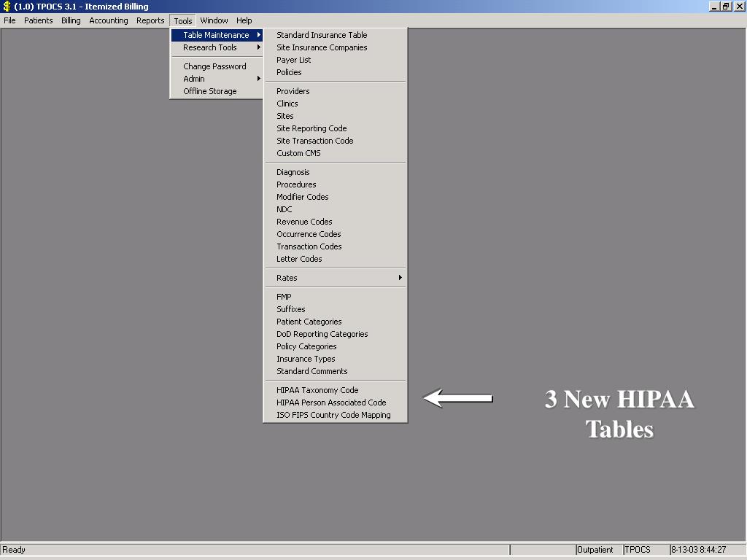Screen dimensions: 747x560
Task: Select Policies table
Action: (336, 72)
